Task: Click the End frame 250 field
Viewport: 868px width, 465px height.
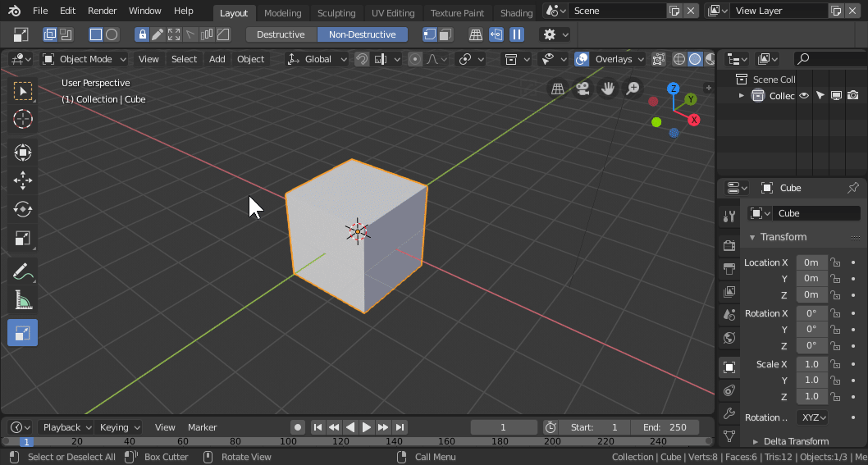Action: [x=665, y=427]
